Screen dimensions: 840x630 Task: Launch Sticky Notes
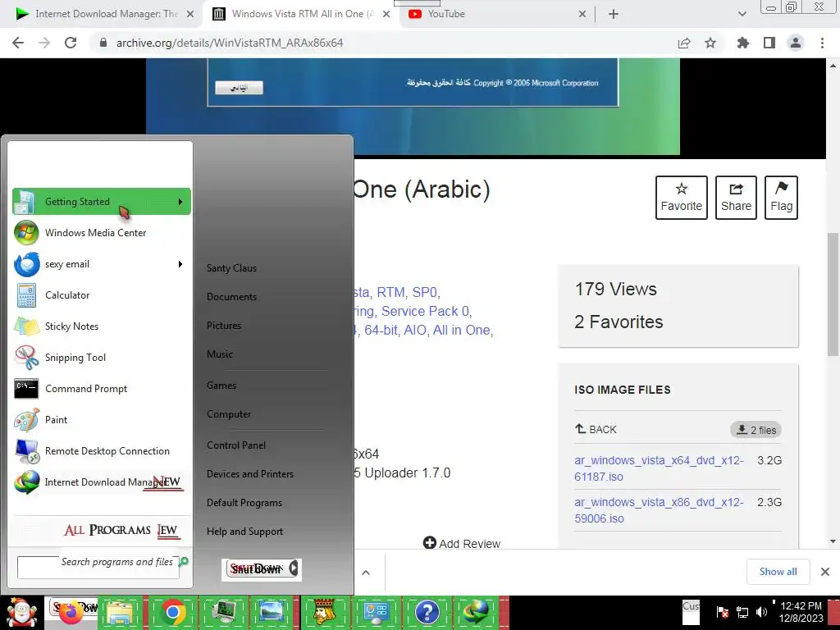(101, 326)
